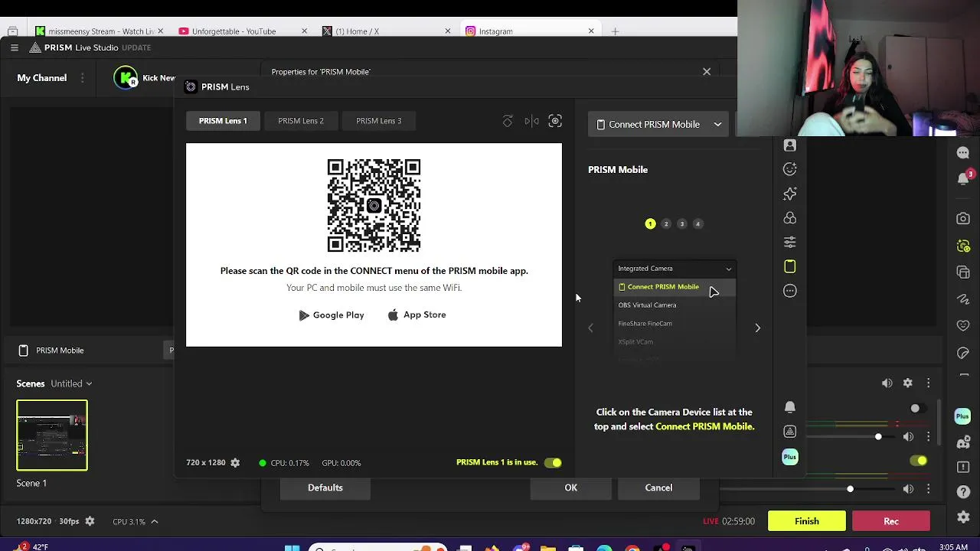Mute the speaker beside the middle volume slider
This screenshot has height=551, width=980.
point(908,437)
